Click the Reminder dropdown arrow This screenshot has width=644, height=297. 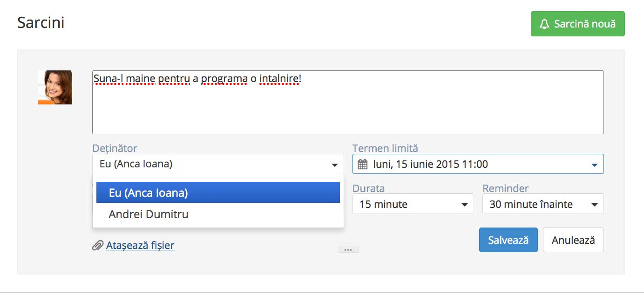594,205
